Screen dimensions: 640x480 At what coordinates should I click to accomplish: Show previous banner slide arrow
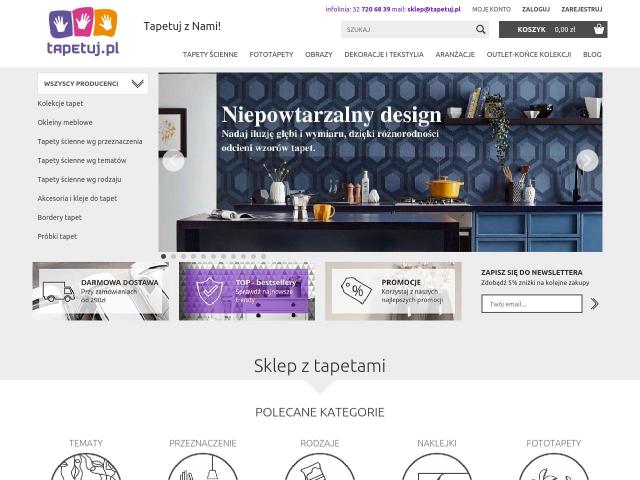pyautogui.click(x=173, y=160)
